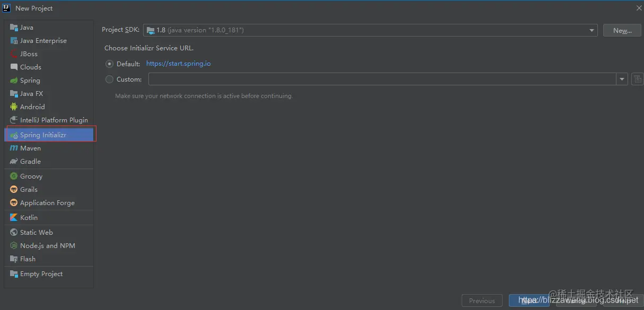
Task: Click the Node.js and NPM icon
Action: coord(14,246)
